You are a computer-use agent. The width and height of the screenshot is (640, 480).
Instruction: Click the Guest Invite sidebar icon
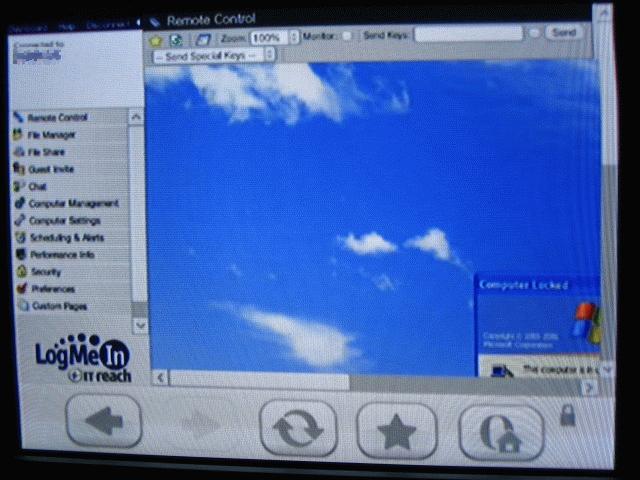point(19,169)
